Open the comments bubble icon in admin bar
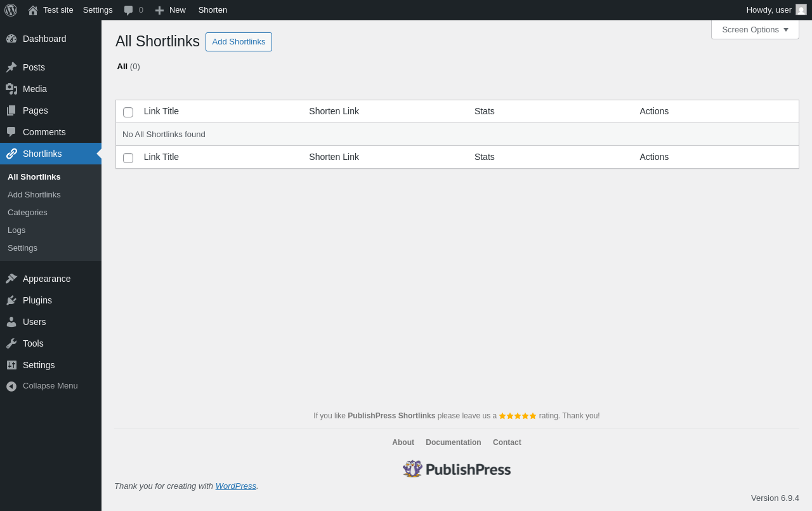 (129, 10)
